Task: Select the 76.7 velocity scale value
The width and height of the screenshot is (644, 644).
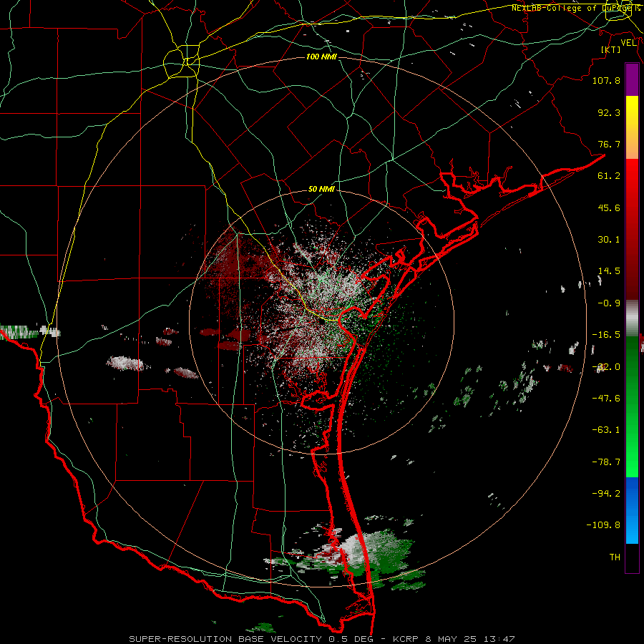Action: coord(609,144)
